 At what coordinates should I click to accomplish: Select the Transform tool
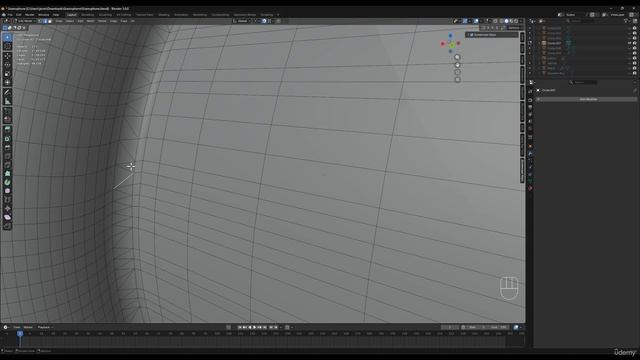(x=7, y=82)
